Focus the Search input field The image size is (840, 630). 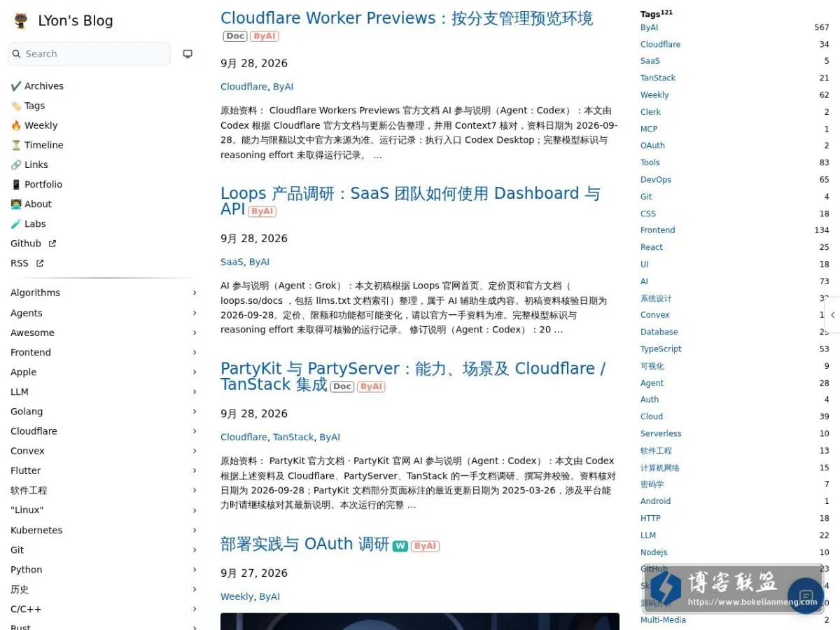click(89, 54)
